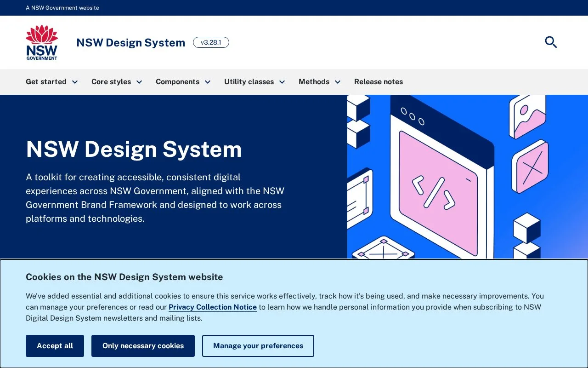Expand the Methods chevron
Screen dimensions: 588x368
(338, 82)
